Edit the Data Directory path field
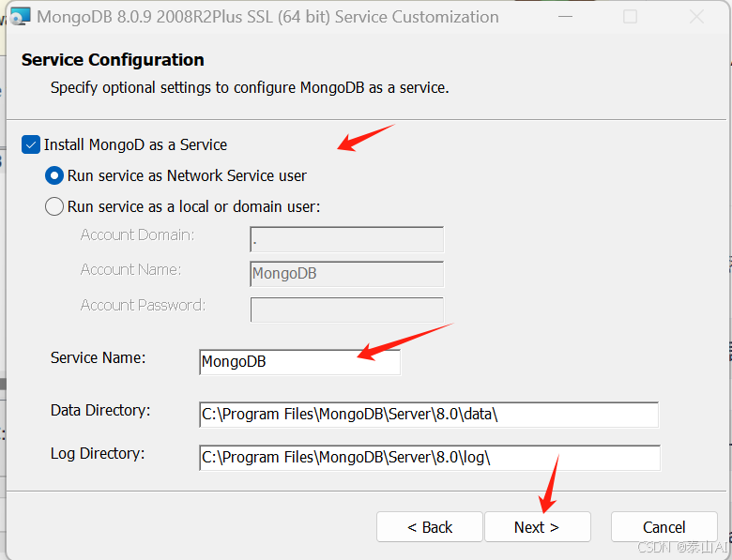732x560 pixels. [429, 415]
